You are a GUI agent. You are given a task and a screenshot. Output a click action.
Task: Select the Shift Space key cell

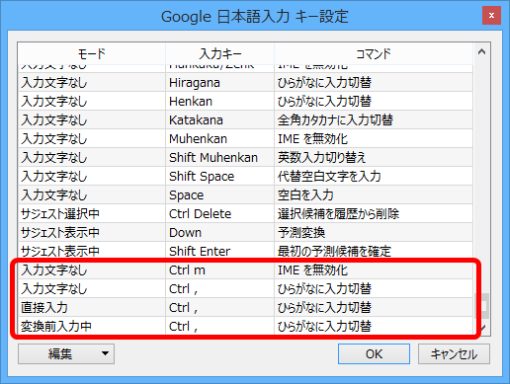point(220,176)
